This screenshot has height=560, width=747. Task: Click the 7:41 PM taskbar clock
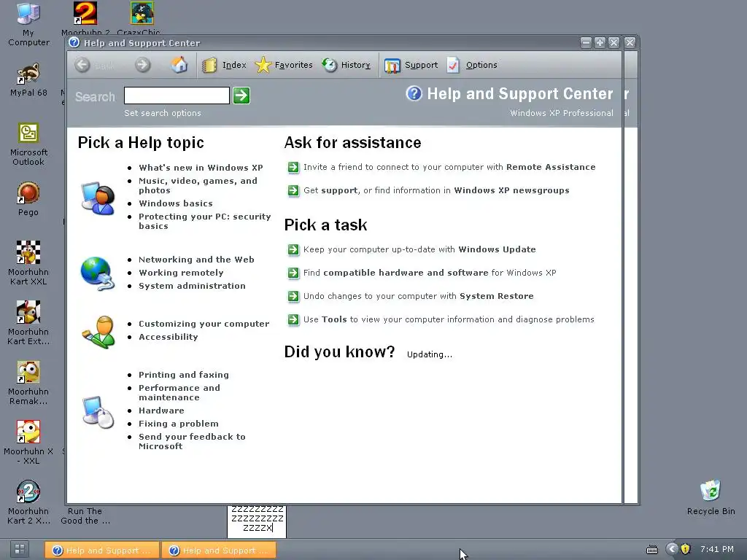click(716, 549)
